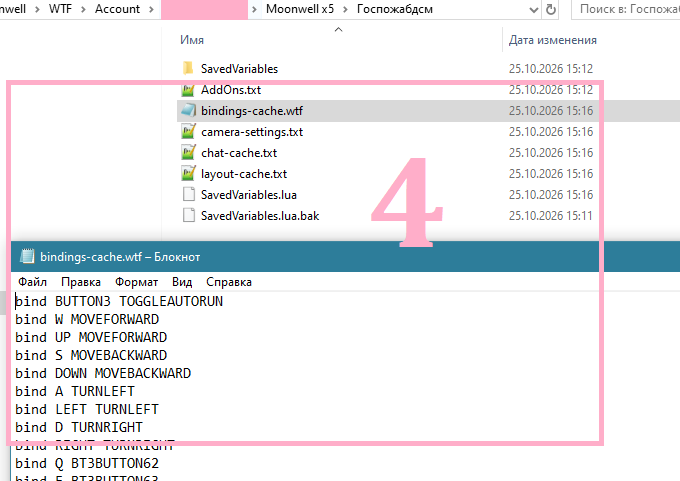Select the chat-cache.txt file name
The image size is (680, 481).
pos(239,153)
